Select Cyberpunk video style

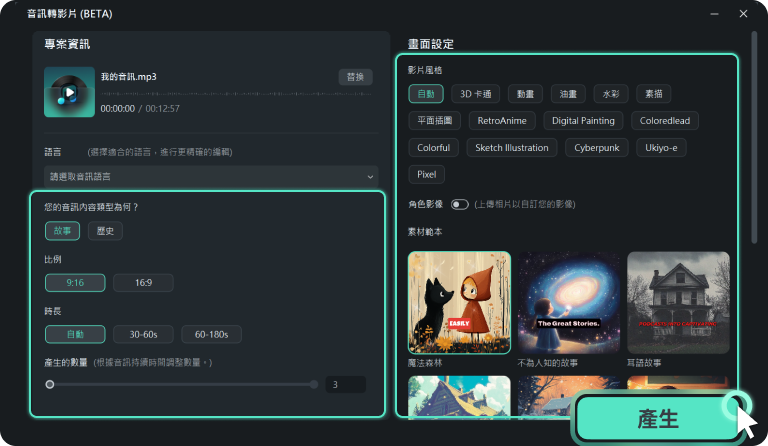[x=597, y=147]
